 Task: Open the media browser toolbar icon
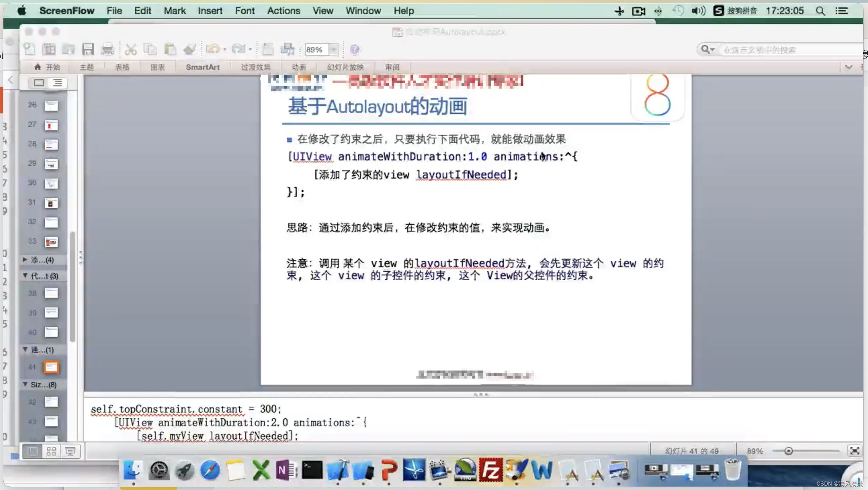tap(288, 50)
